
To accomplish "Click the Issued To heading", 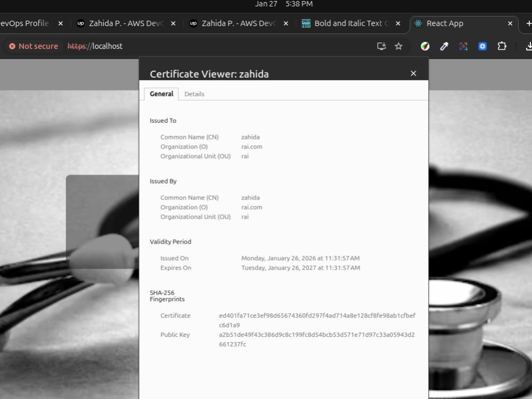I will point(163,120).
